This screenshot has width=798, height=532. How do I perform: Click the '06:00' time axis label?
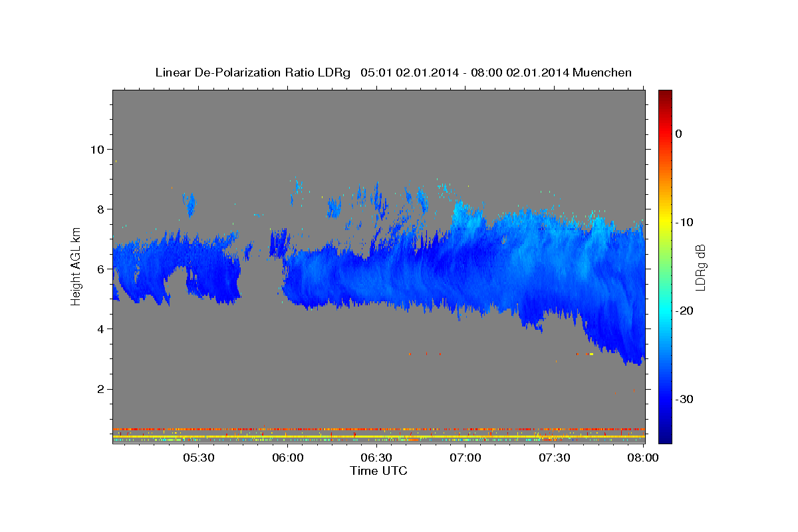point(287,458)
